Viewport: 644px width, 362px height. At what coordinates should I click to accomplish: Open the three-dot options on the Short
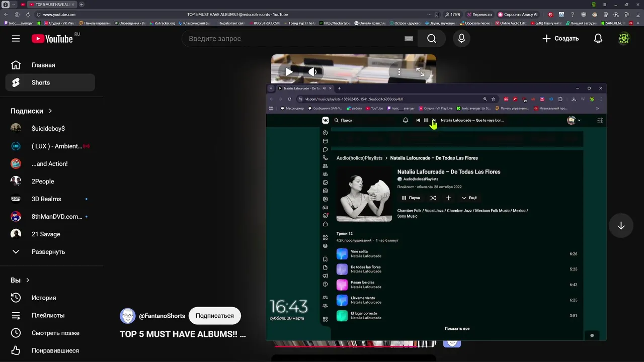pyautogui.click(x=399, y=72)
